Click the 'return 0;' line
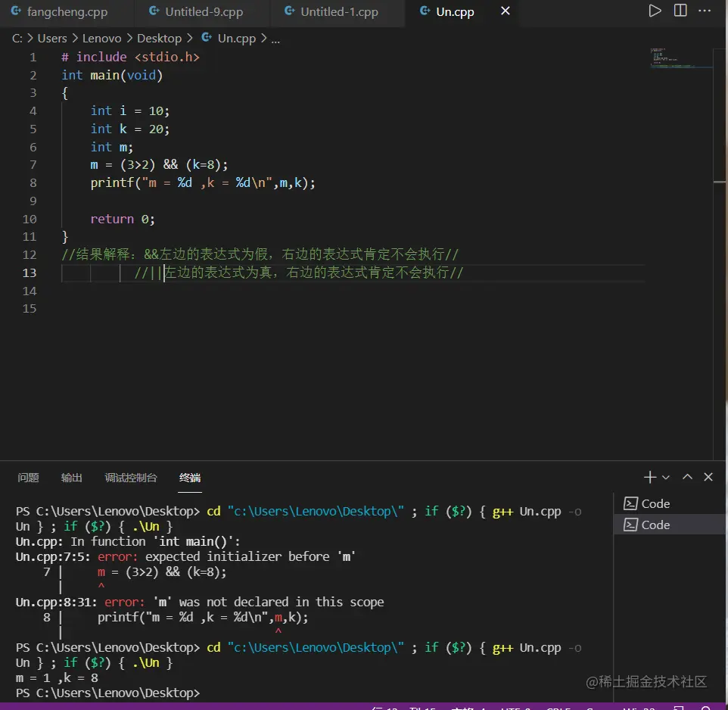Image resolution: width=728 pixels, height=710 pixels. click(123, 220)
